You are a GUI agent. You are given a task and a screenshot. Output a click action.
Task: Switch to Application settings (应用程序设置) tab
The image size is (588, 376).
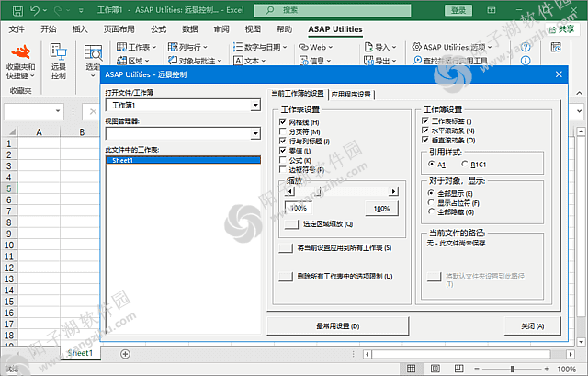(351, 95)
